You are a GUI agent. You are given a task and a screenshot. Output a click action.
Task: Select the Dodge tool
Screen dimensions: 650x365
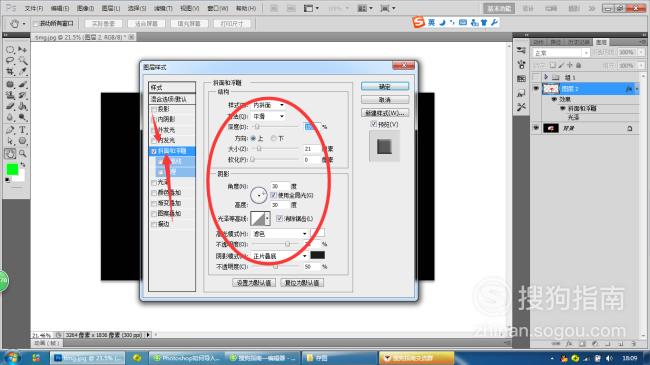pos(23,117)
